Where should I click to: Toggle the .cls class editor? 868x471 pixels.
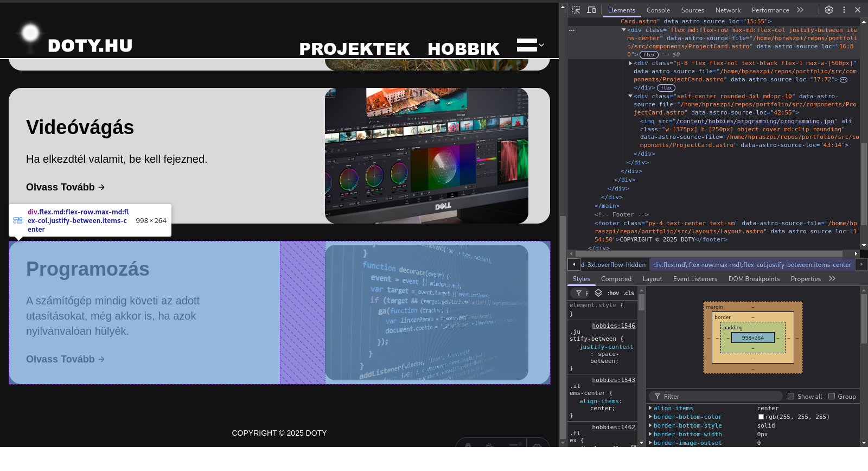pos(629,293)
